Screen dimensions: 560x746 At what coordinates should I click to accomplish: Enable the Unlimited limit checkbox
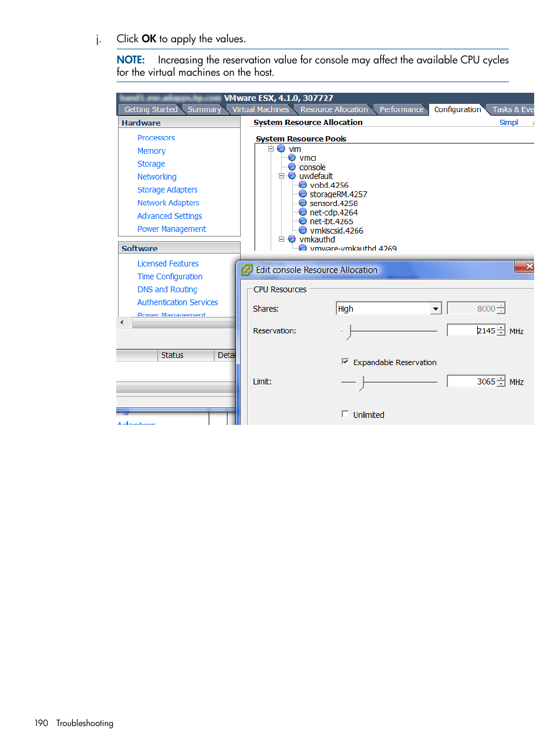[345, 414]
